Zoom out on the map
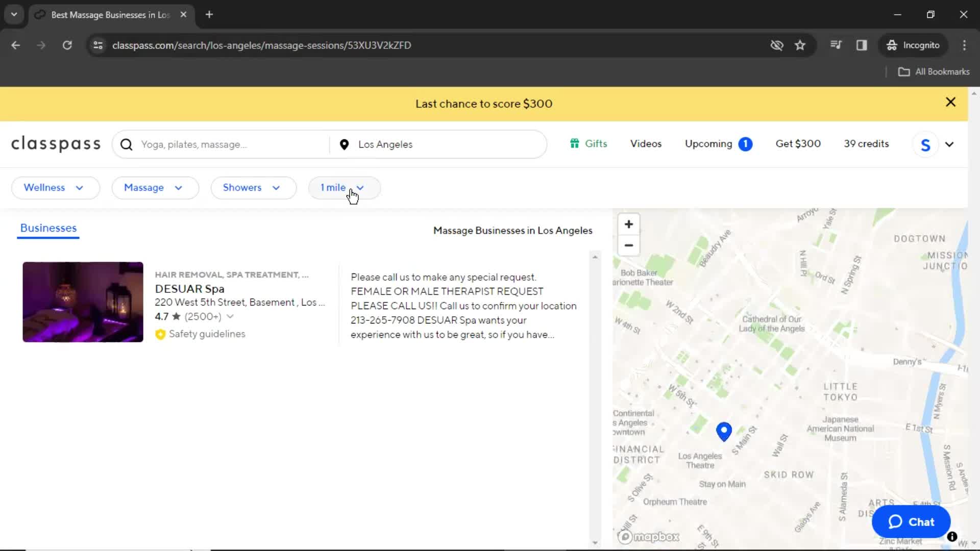 [629, 245]
